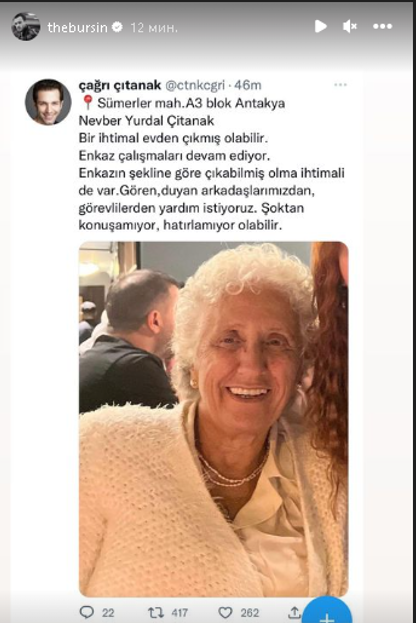Unmute the story sound

coord(350,27)
